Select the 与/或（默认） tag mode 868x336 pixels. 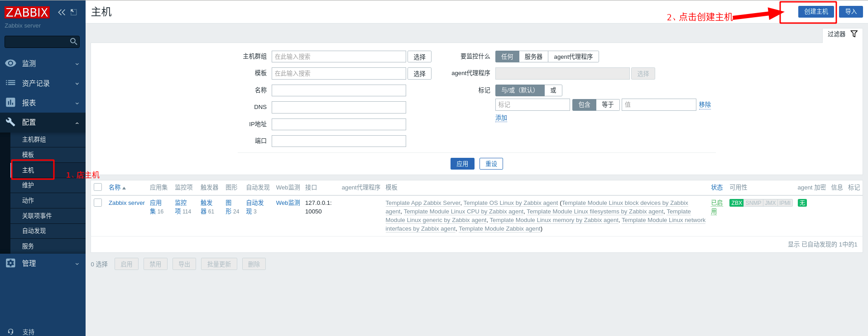(520, 90)
